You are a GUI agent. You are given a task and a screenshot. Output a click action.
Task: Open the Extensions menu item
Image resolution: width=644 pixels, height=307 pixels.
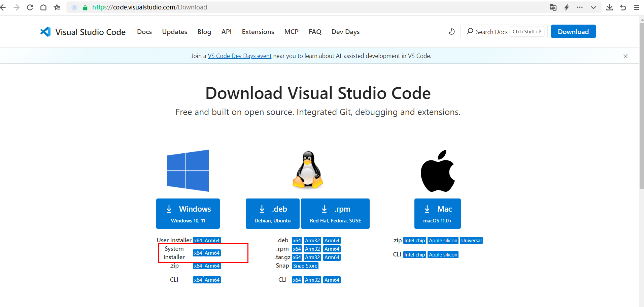258,32
